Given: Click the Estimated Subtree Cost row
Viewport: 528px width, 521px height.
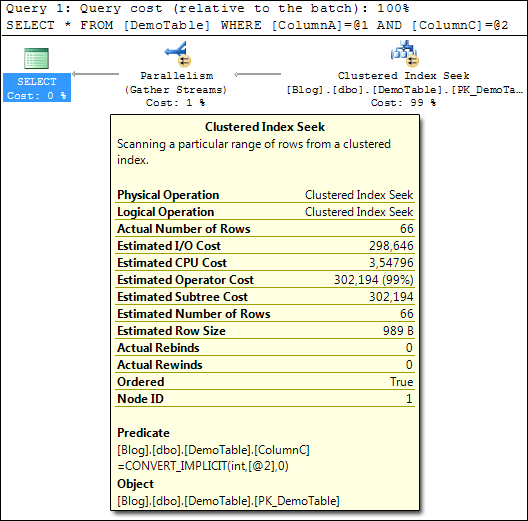Looking at the screenshot, I should coord(265,297).
